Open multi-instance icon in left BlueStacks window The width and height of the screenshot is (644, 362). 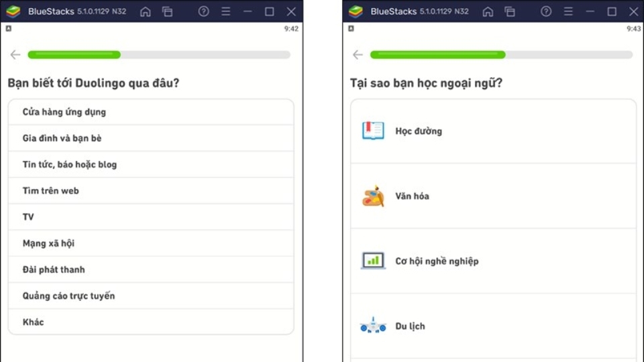tap(167, 11)
